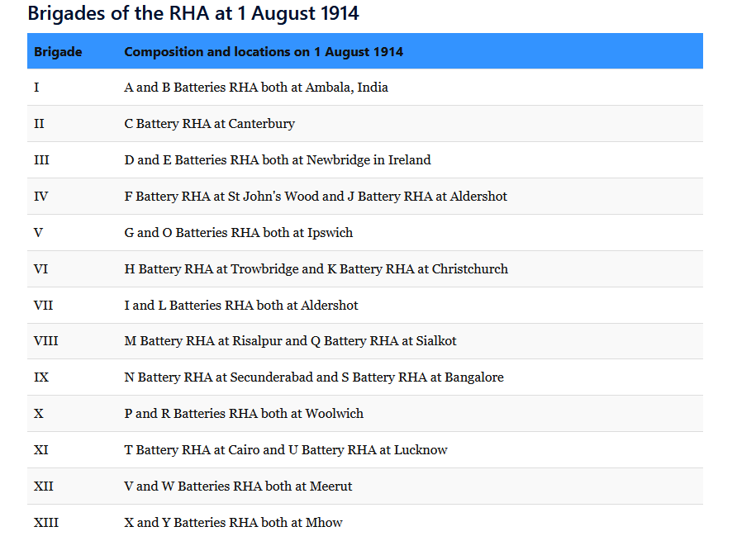Click the X and Y Batteries Mhow row
The height and width of the screenshot is (560, 737).
[x=233, y=523]
